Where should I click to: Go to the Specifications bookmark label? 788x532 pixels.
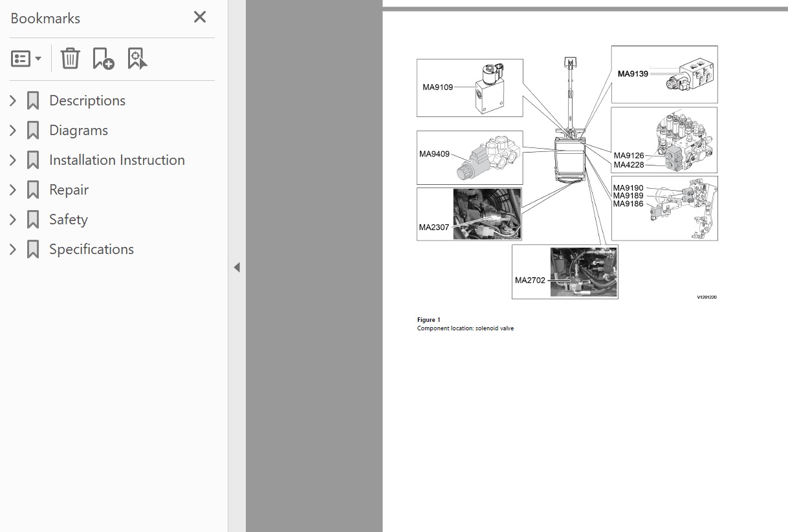pos(91,250)
